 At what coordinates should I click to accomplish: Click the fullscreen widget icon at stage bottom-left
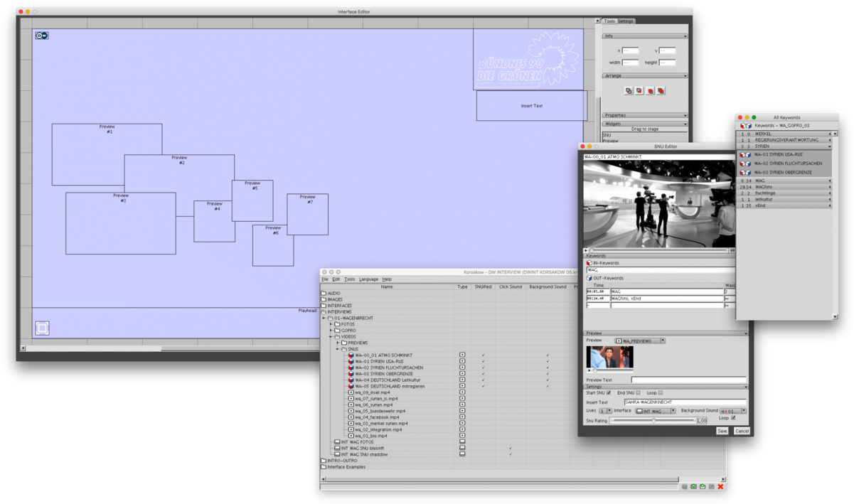coord(43,328)
